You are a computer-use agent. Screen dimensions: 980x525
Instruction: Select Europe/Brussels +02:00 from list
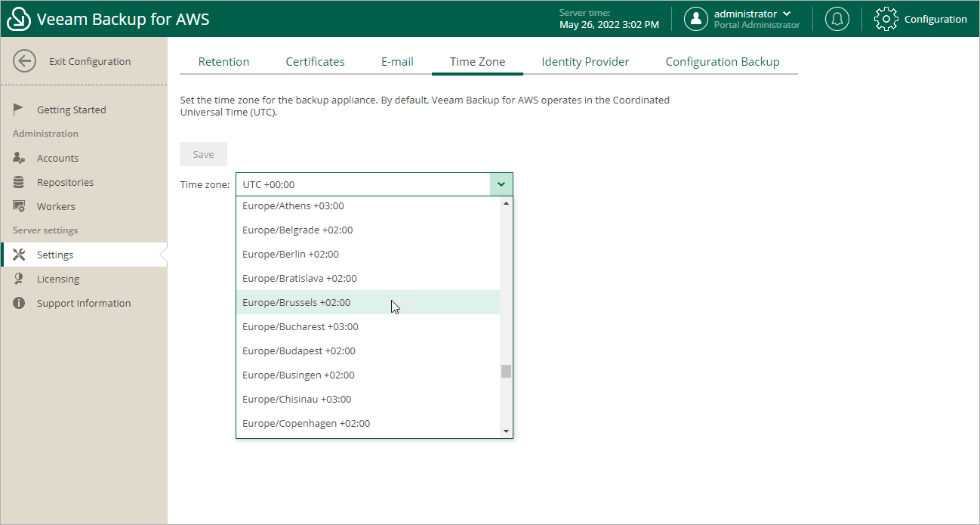coord(296,302)
